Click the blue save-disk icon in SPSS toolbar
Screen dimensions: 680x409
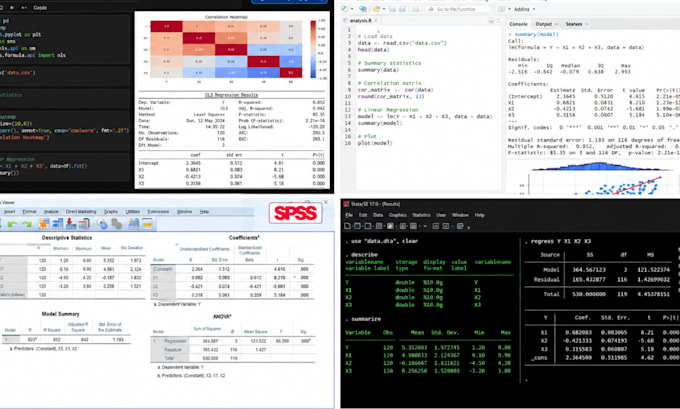(x=134, y=223)
